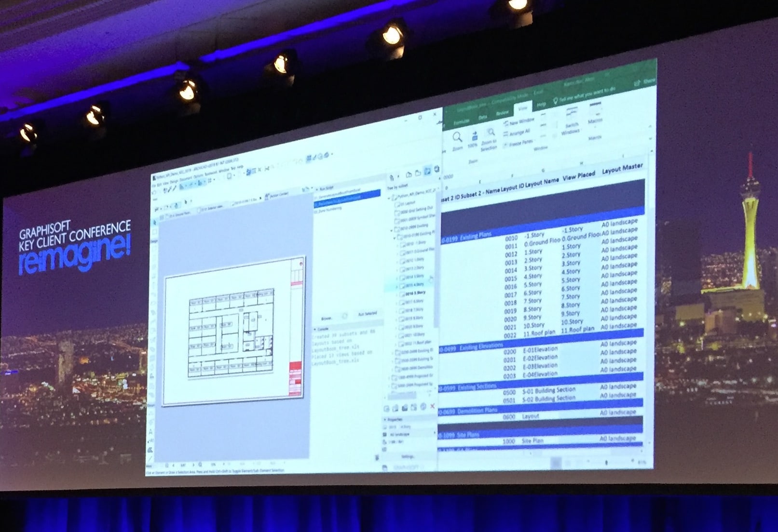778x532 pixels.
Task: Click Browse in Python script palette
Action: pyautogui.click(x=327, y=319)
